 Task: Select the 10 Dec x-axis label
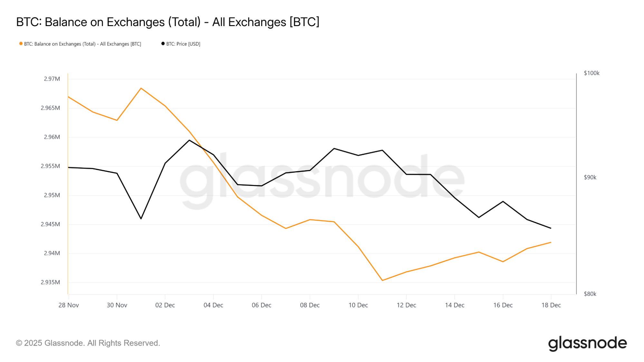coord(358,305)
